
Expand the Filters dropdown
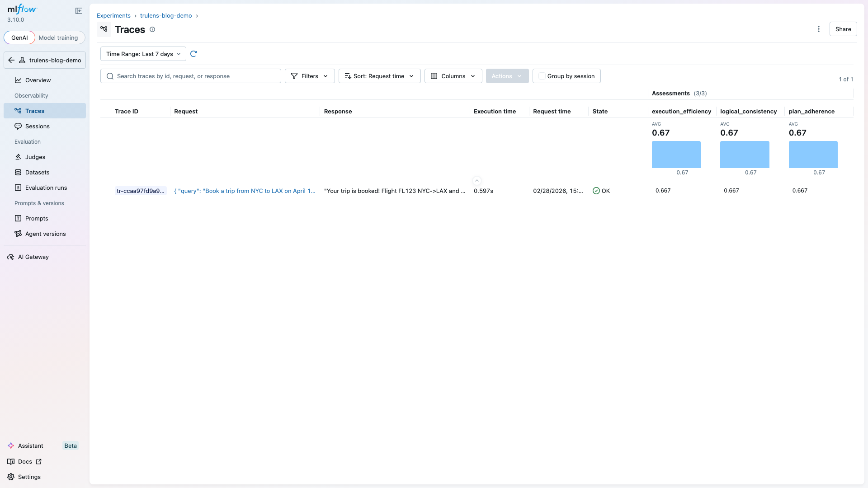pos(310,76)
